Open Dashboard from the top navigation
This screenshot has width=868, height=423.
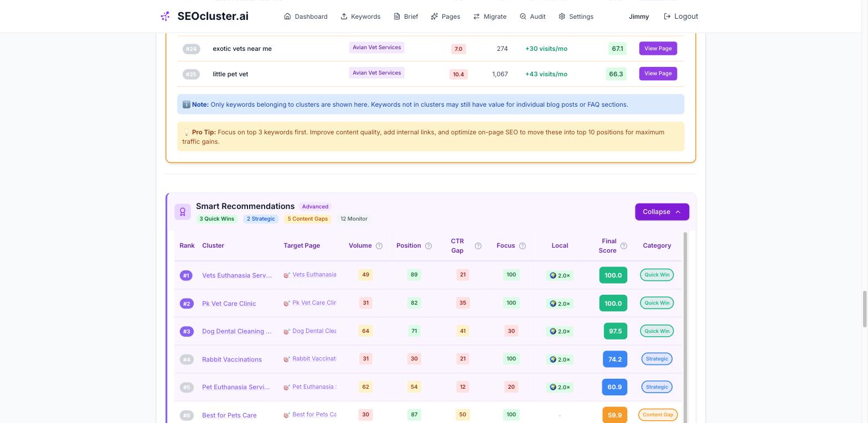click(x=306, y=17)
